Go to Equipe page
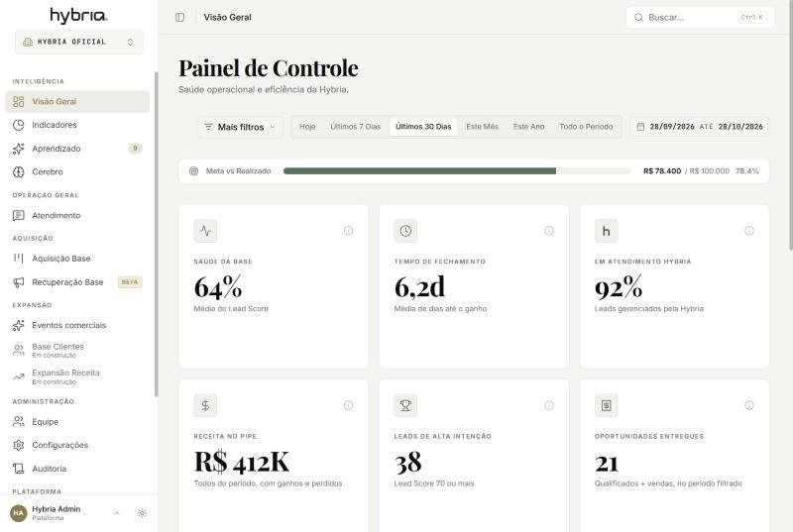 tap(77, 421)
